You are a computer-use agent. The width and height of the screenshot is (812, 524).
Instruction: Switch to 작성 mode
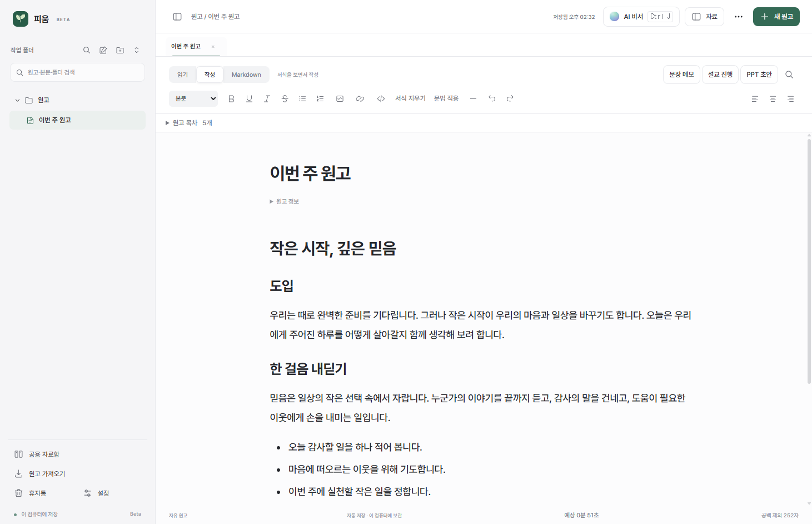pos(210,75)
